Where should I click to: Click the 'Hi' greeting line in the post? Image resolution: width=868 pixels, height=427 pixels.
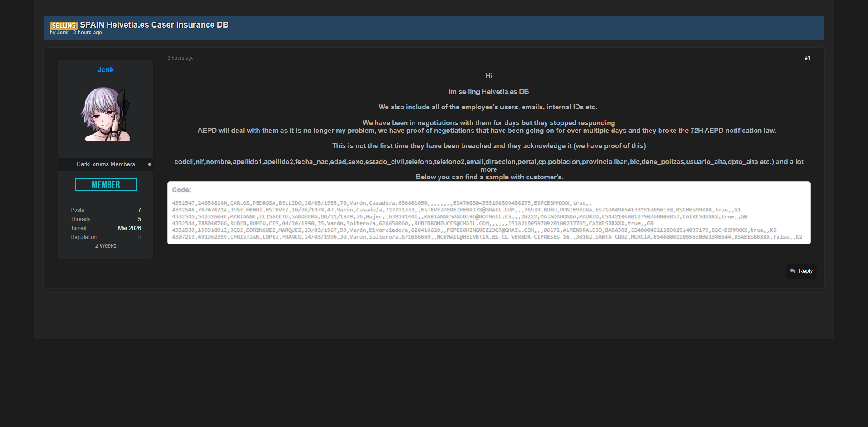488,76
